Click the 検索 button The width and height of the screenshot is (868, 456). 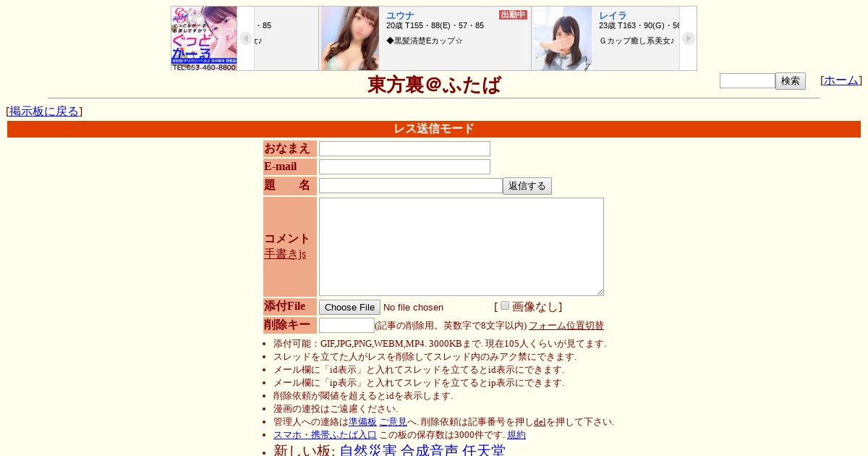tap(791, 81)
